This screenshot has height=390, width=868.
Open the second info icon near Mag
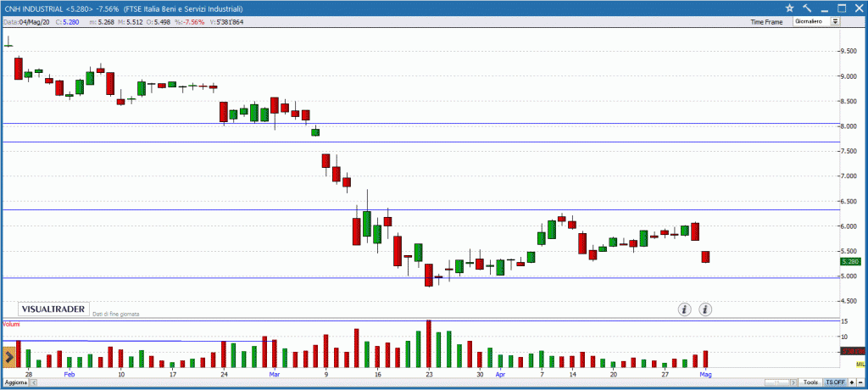tap(705, 309)
